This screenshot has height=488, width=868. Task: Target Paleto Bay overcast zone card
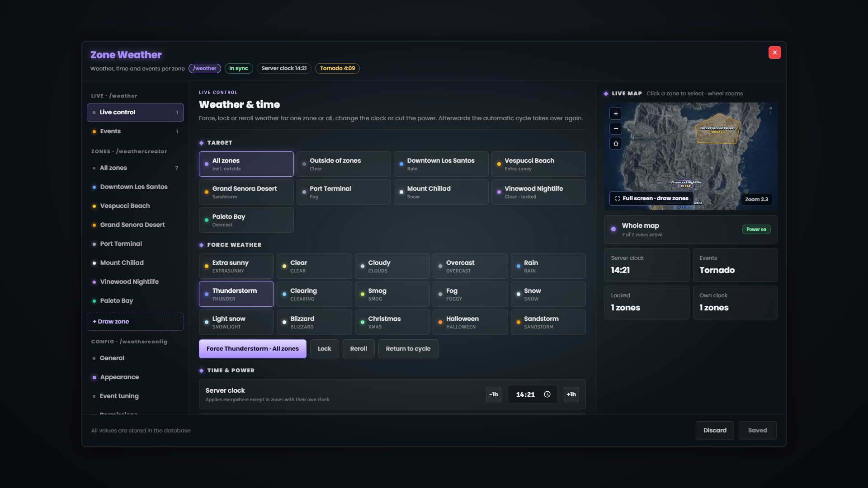(246, 220)
